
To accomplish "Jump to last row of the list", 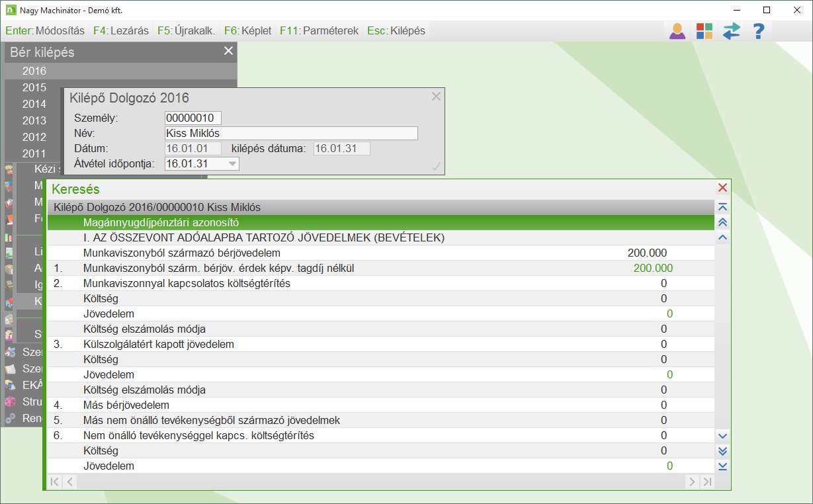I will click(722, 466).
